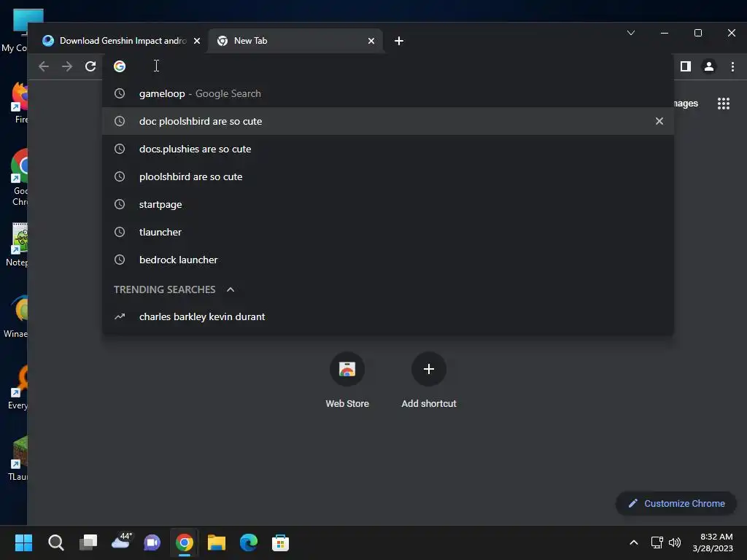This screenshot has width=747, height=560.
Task: Open the Teams Chat taskbar icon
Action: click(x=152, y=542)
